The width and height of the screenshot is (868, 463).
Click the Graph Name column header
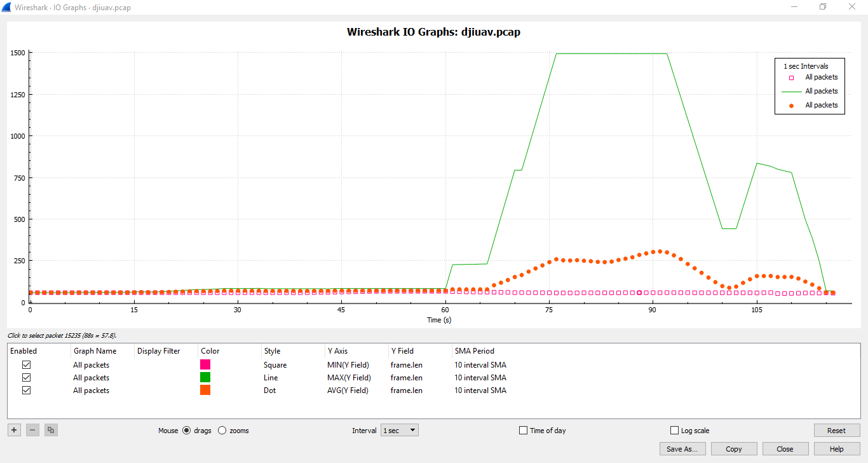[x=103, y=351]
